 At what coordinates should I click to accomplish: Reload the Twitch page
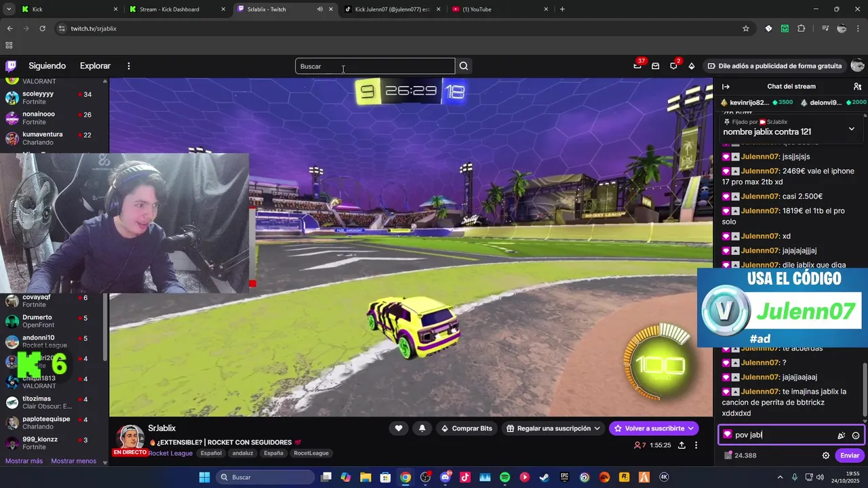42,28
